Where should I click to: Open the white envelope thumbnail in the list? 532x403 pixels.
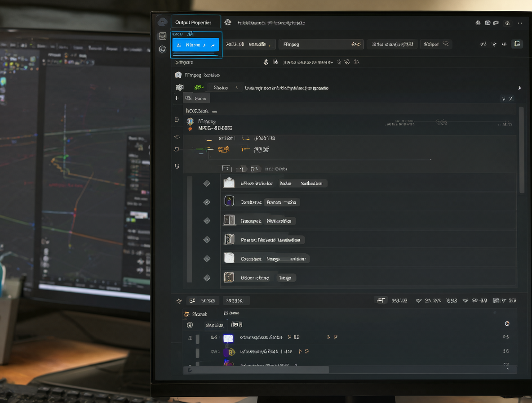point(229,183)
